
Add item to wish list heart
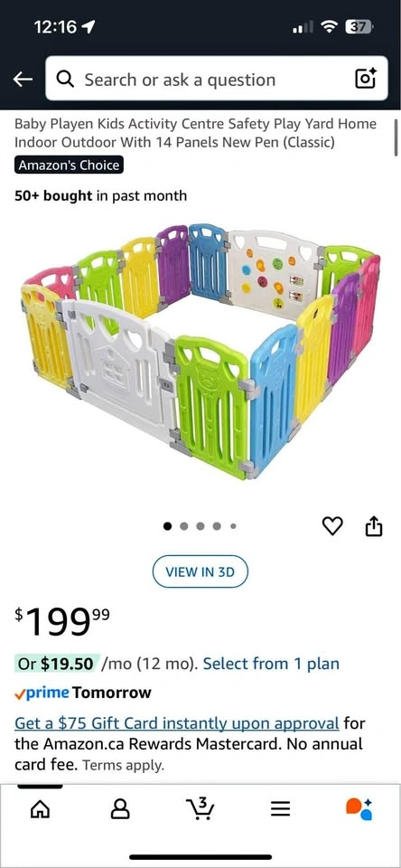coord(332,526)
